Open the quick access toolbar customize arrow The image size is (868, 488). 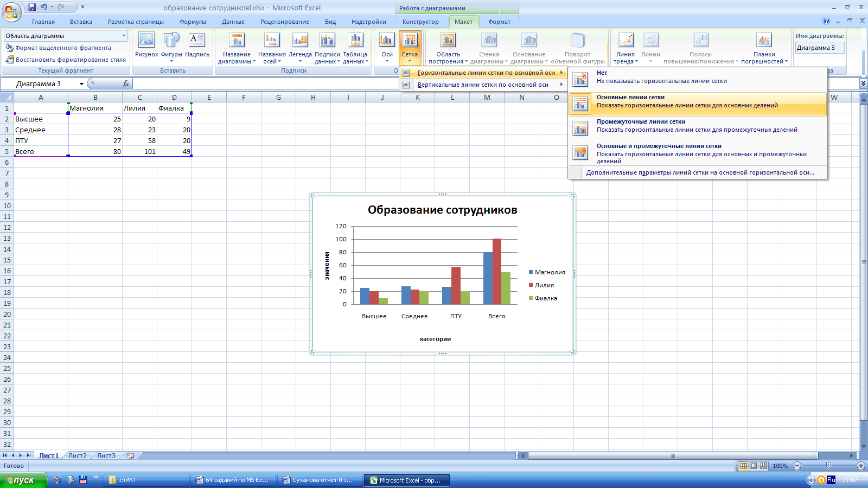click(83, 7)
